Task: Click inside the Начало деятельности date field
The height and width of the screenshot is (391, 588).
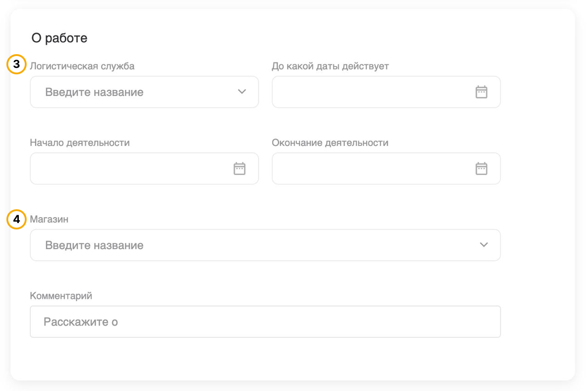Action: coord(131,169)
